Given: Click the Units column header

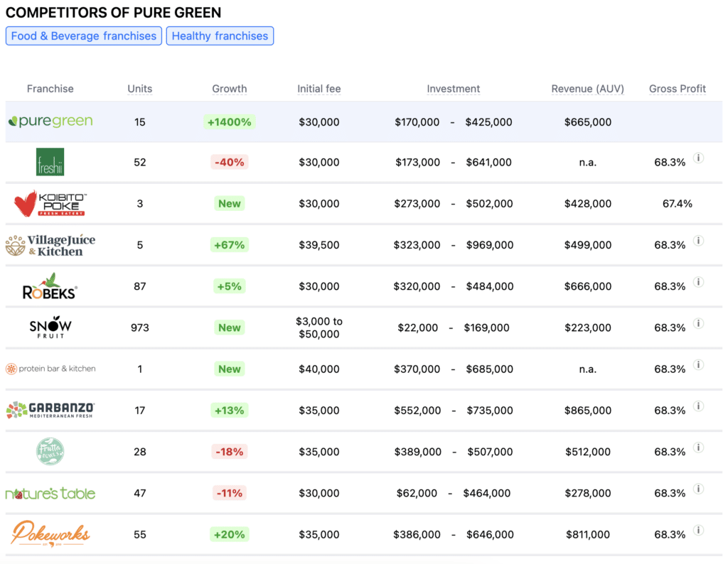Looking at the screenshot, I should coord(140,89).
